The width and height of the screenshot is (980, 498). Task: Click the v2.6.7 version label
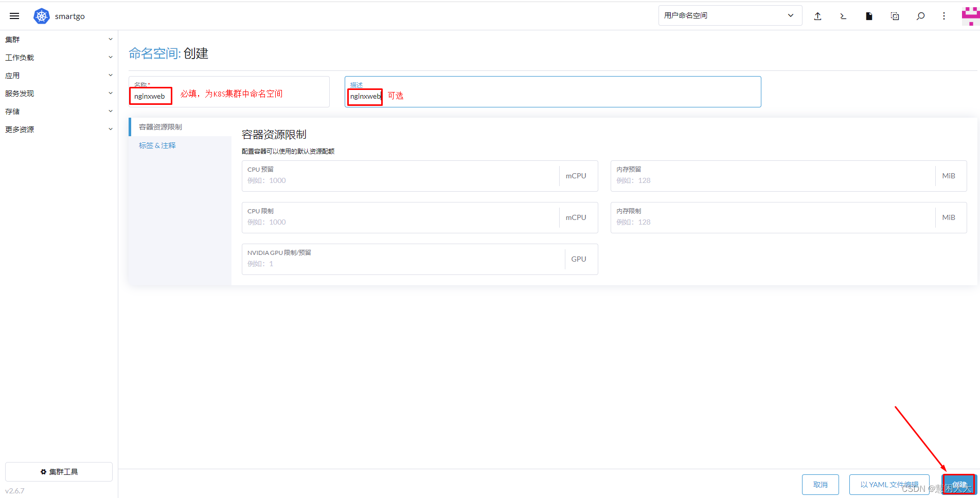tap(15, 491)
